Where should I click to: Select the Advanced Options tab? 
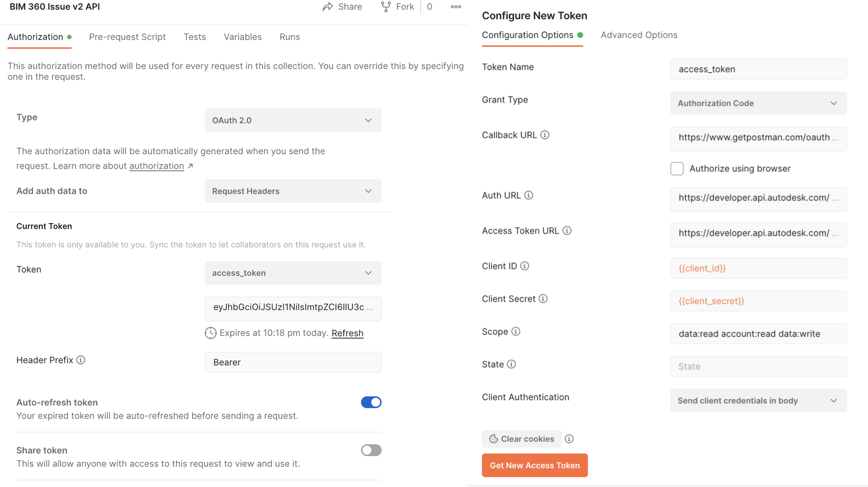[x=639, y=35]
